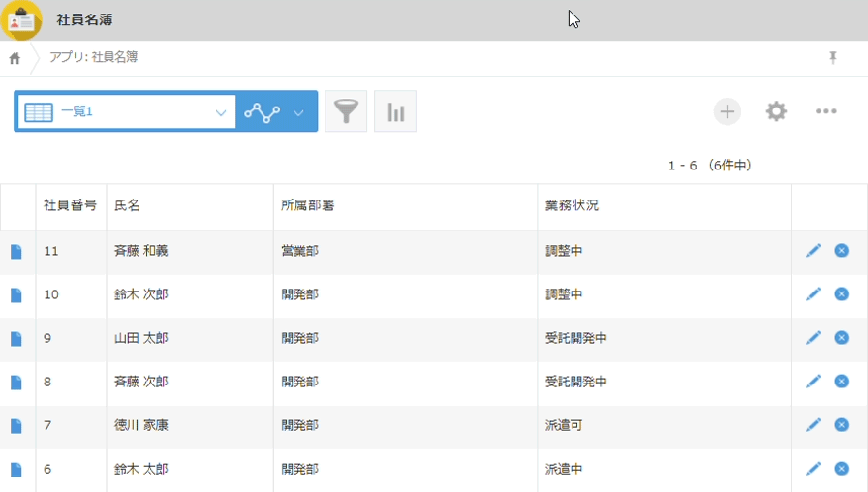Click the home icon in breadcrumb
Viewport: 868px width, 492px height.
coord(15,58)
